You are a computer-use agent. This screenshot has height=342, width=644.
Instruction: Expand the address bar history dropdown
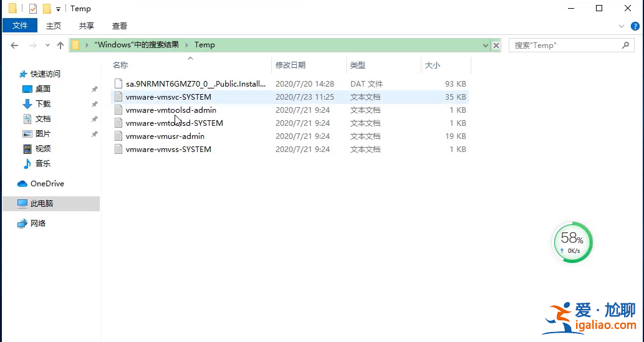pyautogui.click(x=486, y=45)
